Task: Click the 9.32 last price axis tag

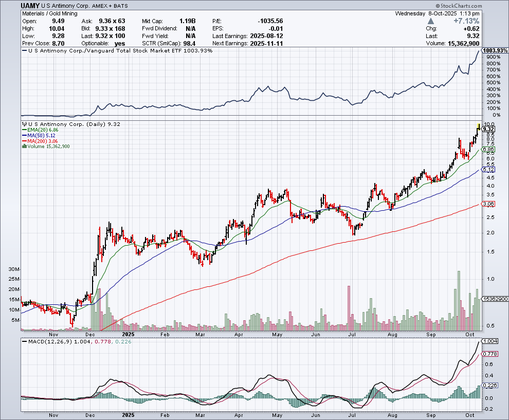Action: 488,129
